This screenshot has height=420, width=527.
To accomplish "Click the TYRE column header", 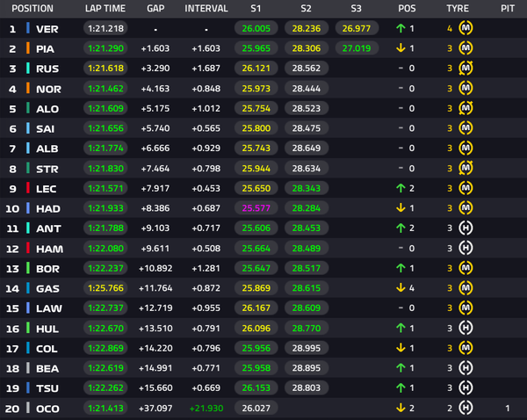I will pos(458,9).
